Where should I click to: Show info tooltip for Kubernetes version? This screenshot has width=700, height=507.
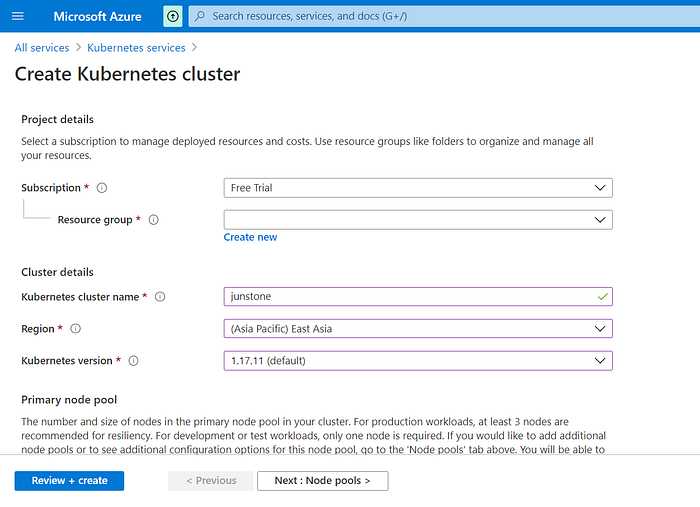tap(133, 361)
